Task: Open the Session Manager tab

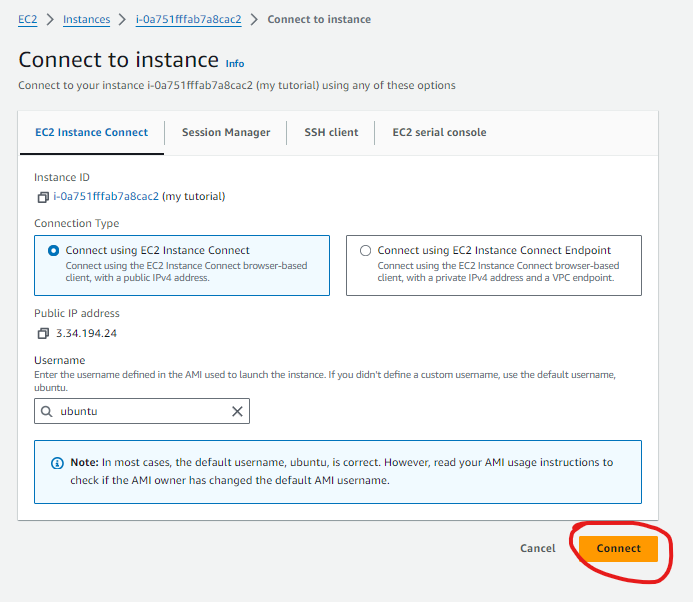Action: [226, 133]
